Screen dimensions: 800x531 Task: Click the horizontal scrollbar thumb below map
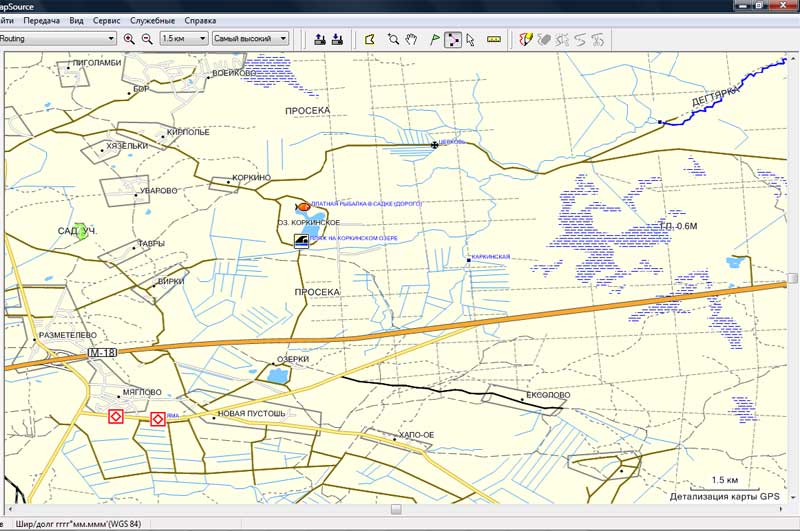pyautogui.click(x=395, y=509)
